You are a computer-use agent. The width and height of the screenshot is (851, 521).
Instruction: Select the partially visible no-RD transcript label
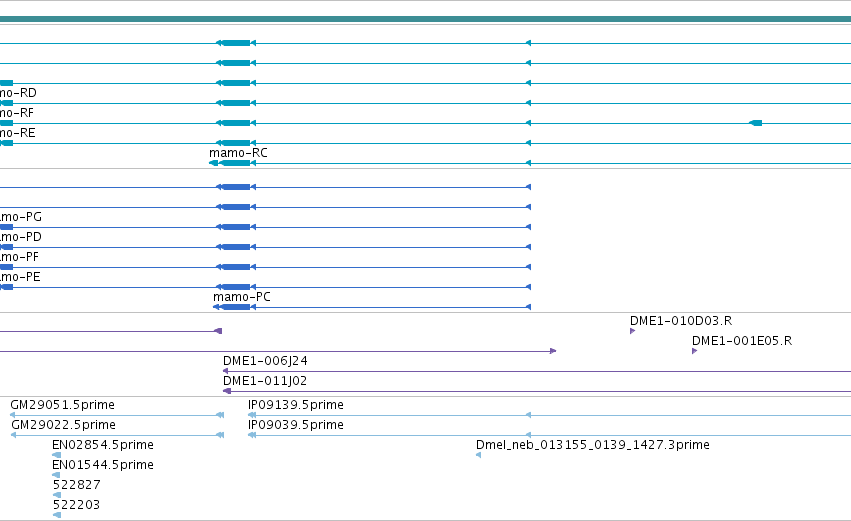[18, 93]
